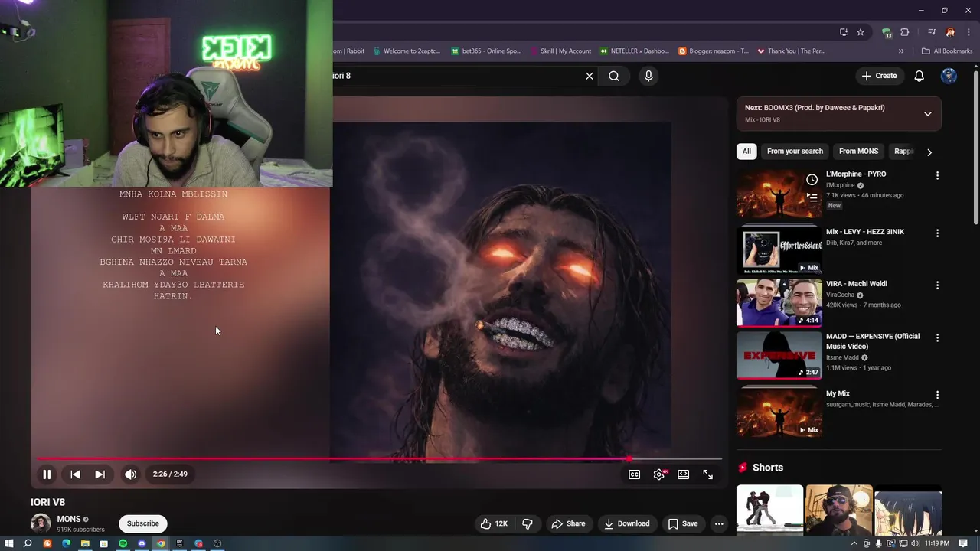Select the From your search chip
This screenshot has height=551, width=980.
(x=795, y=152)
